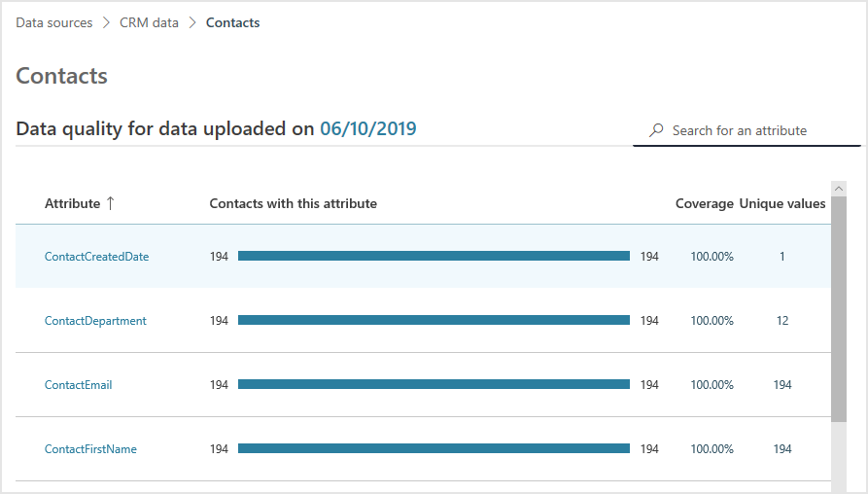Click the second breadcrumb chevron separator
Viewport: 868px width, 494px height.
(192, 22)
